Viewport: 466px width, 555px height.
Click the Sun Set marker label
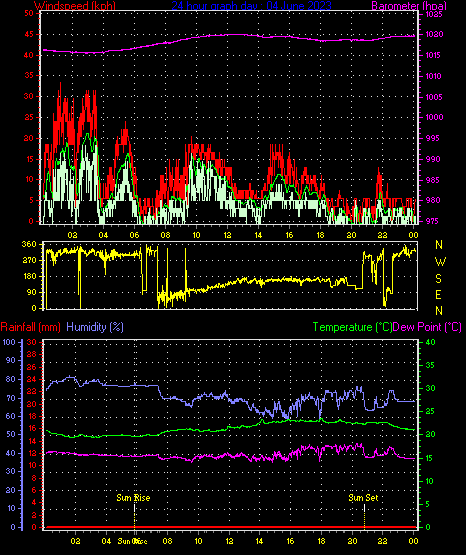pyautogui.click(x=363, y=498)
